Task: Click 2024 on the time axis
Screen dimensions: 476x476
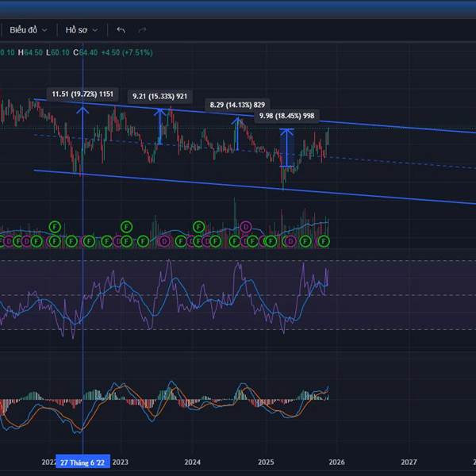Action: (x=192, y=462)
